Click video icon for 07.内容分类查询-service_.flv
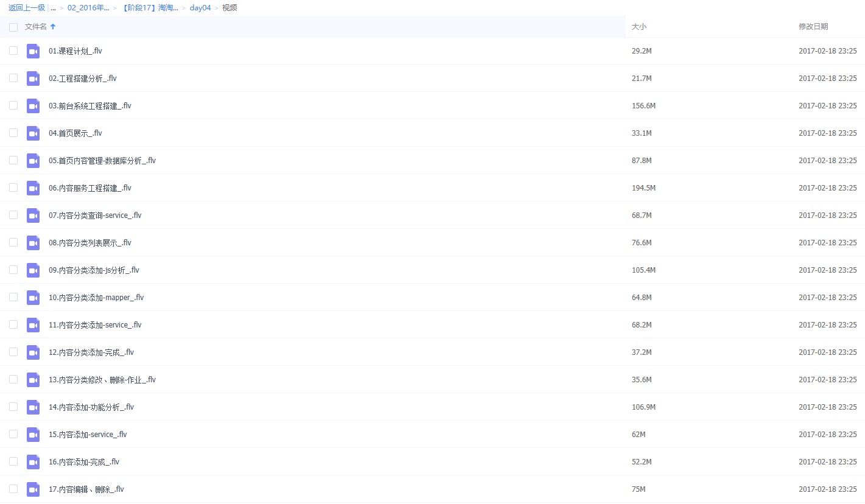 click(33, 215)
